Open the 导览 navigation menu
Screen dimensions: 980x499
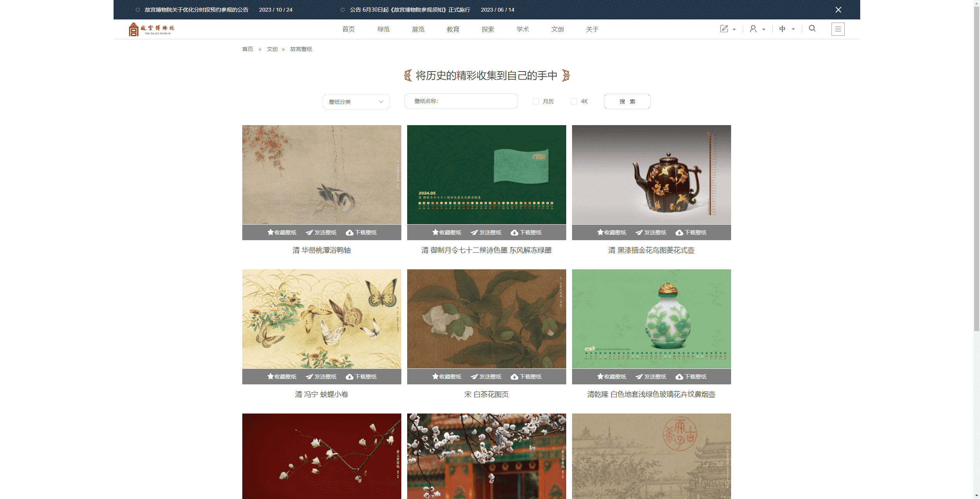[383, 30]
